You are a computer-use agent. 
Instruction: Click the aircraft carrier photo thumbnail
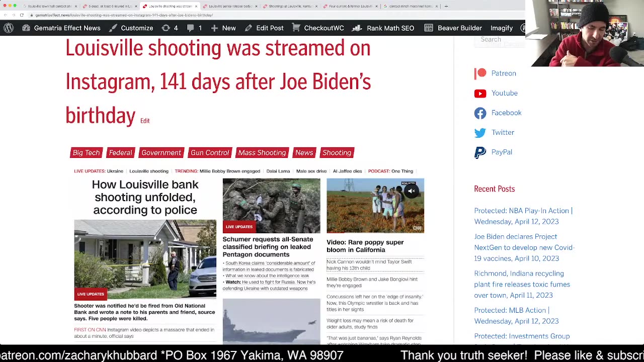point(271,321)
